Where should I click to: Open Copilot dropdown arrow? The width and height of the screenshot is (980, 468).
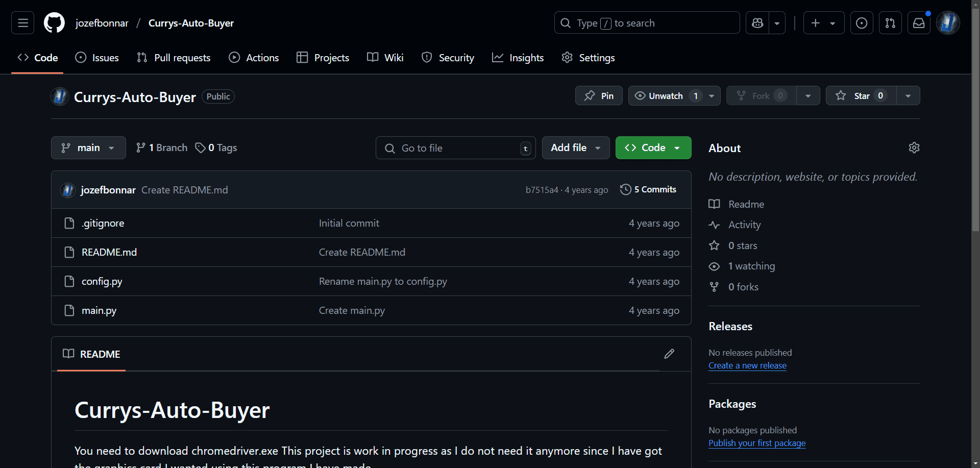point(777,23)
